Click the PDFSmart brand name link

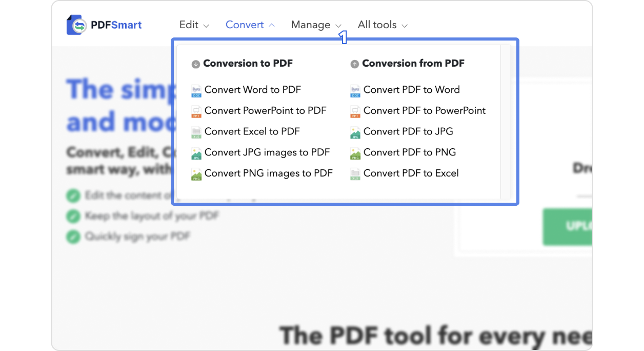click(116, 25)
